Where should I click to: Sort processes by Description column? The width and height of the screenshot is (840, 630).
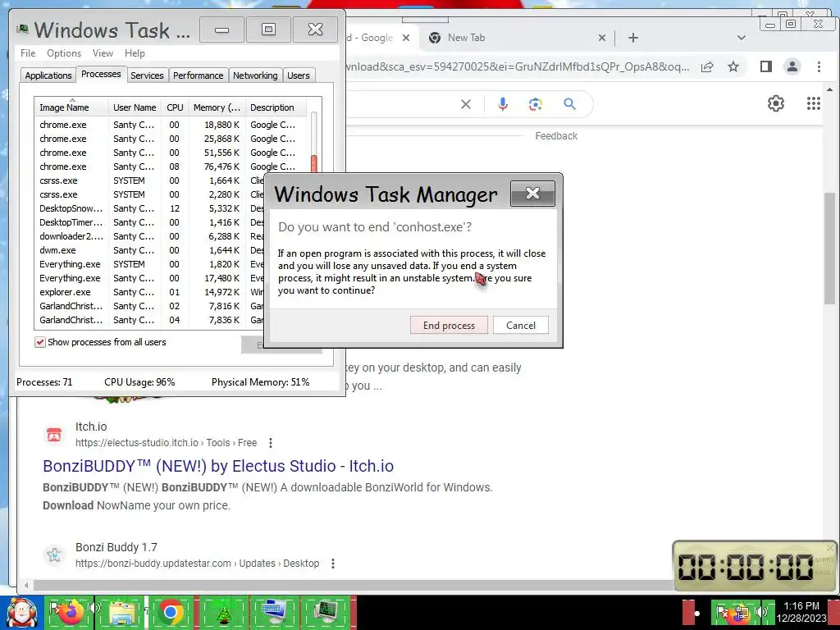[x=276, y=107]
